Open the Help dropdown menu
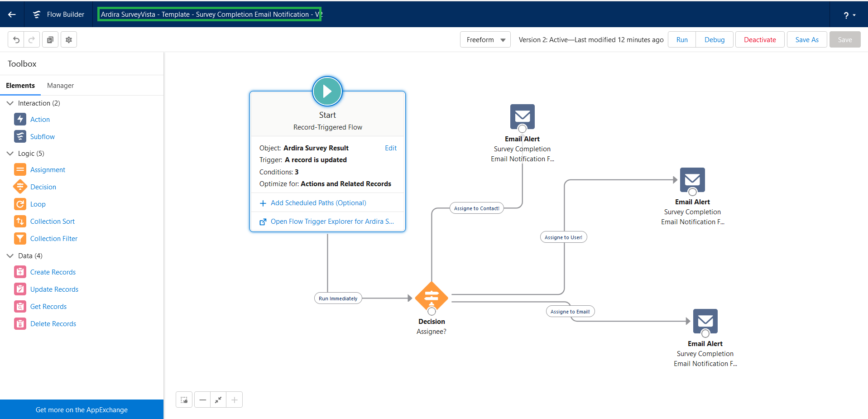The width and height of the screenshot is (868, 419). pos(848,14)
